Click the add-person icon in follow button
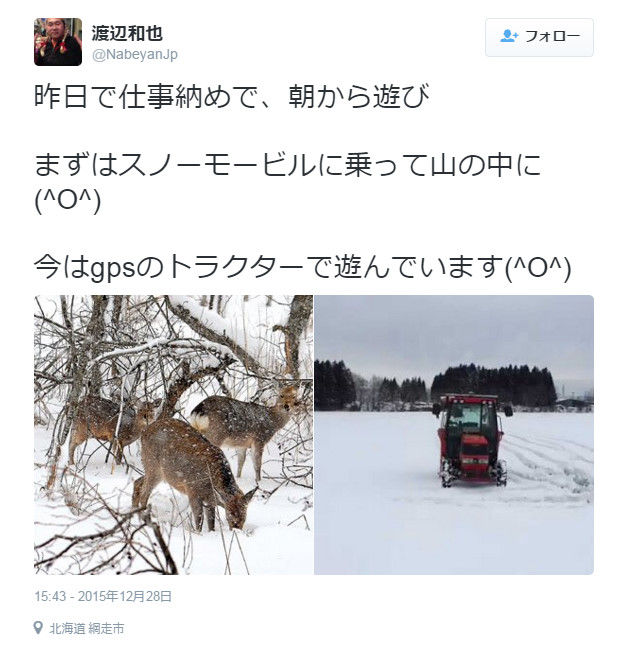 (x=509, y=36)
